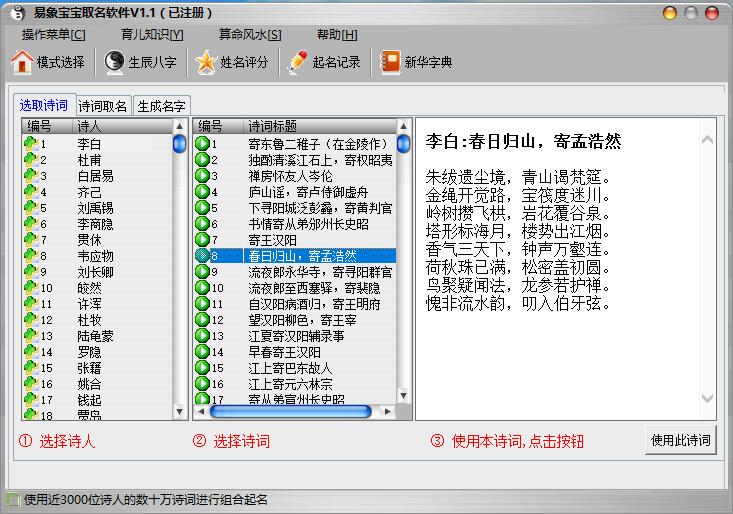The height and width of the screenshot is (514, 733).
Task: Click the poet list scroll-up arrow
Action: (x=180, y=126)
